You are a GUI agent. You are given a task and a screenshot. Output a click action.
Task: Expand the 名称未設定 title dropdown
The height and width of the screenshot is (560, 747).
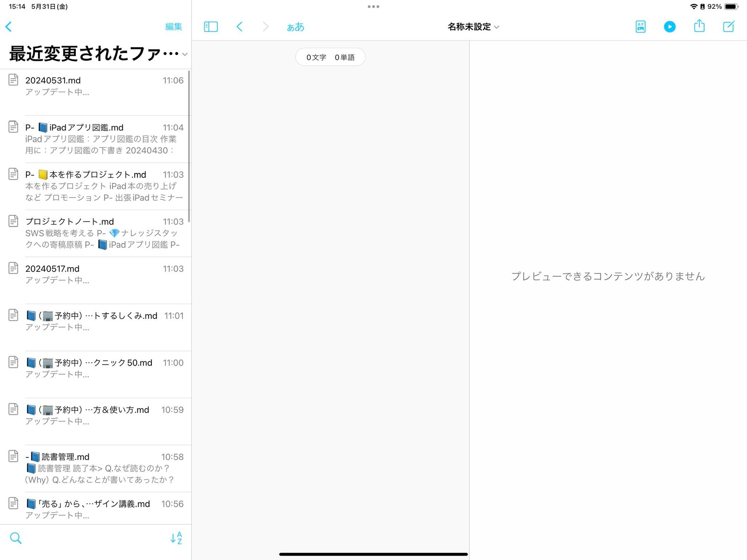473,27
